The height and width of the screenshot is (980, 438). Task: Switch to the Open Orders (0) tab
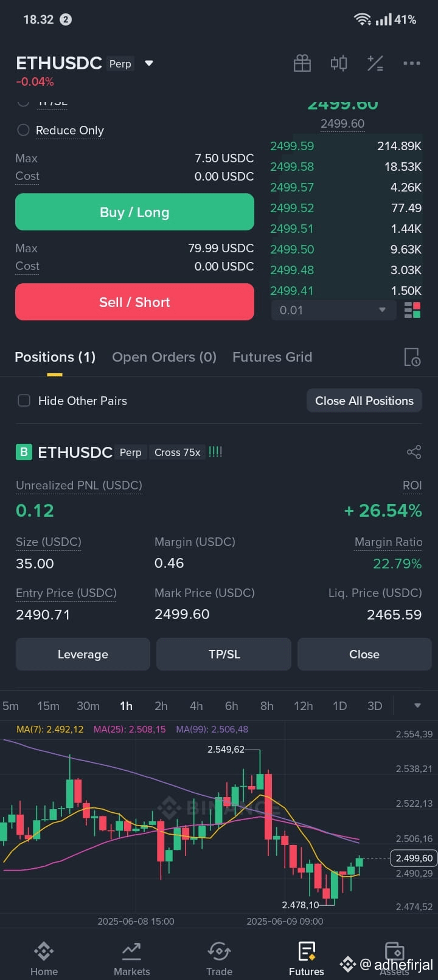point(164,357)
